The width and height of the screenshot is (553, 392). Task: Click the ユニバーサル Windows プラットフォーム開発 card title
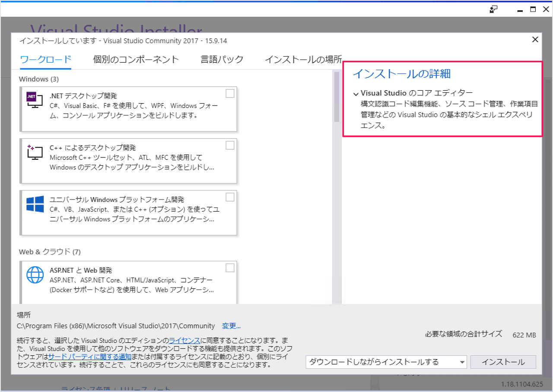[117, 199]
